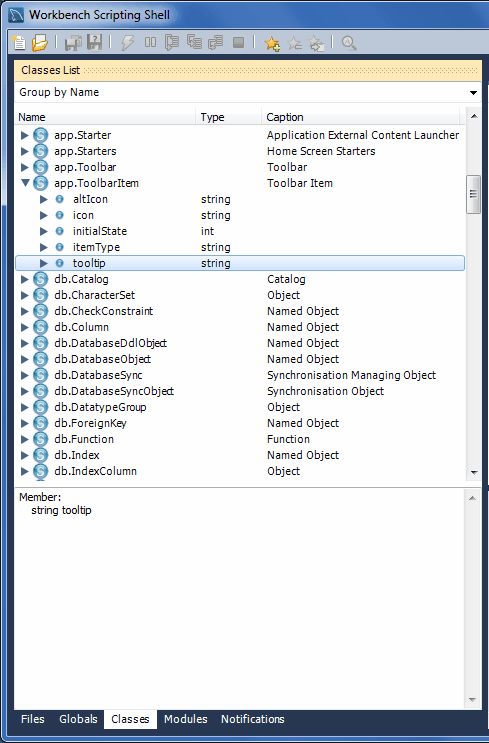Click the altIcon member bullet icon

60,199
